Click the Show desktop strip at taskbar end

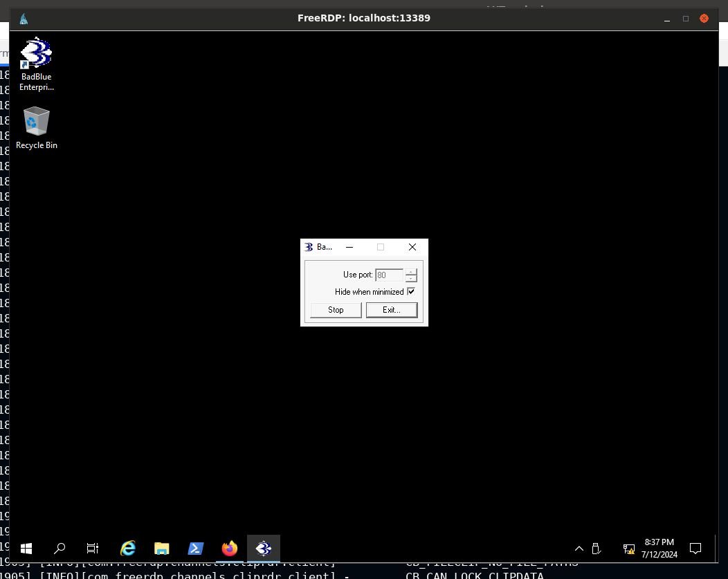[x=716, y=549]
